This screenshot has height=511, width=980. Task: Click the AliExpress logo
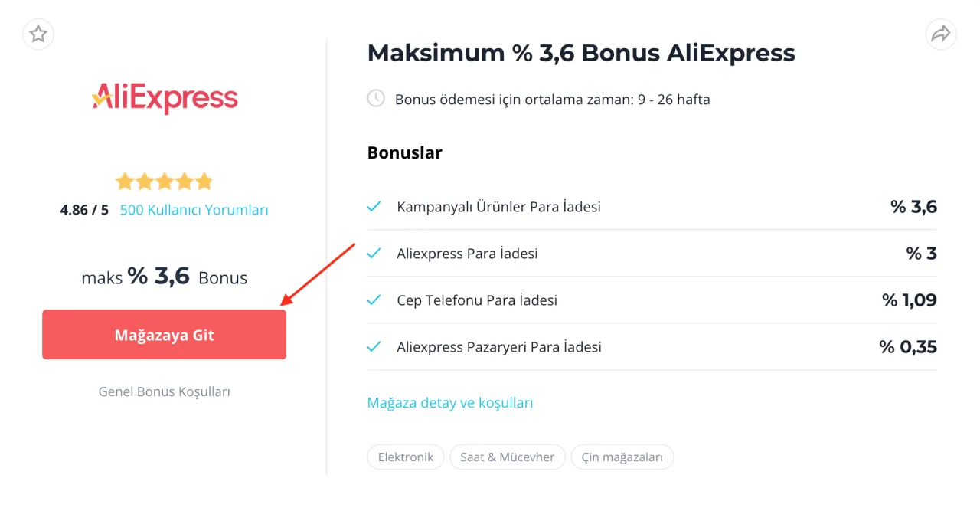pyautogui.click(x=165, y=98)
